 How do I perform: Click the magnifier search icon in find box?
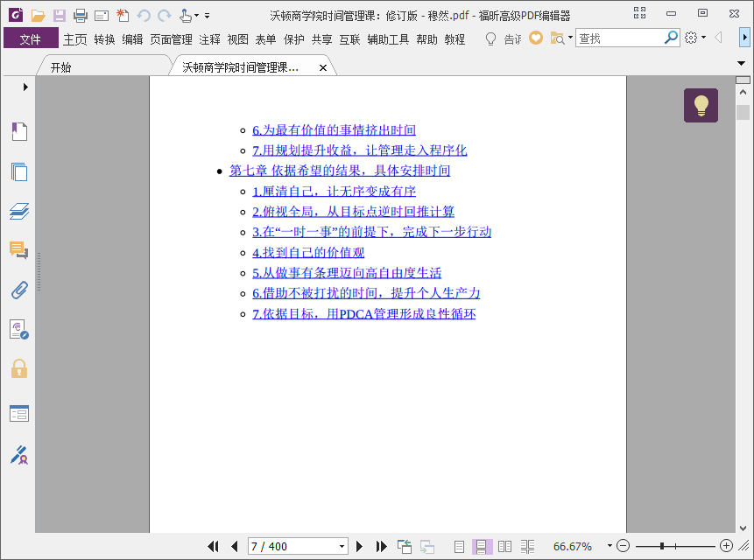click(671, 38)
